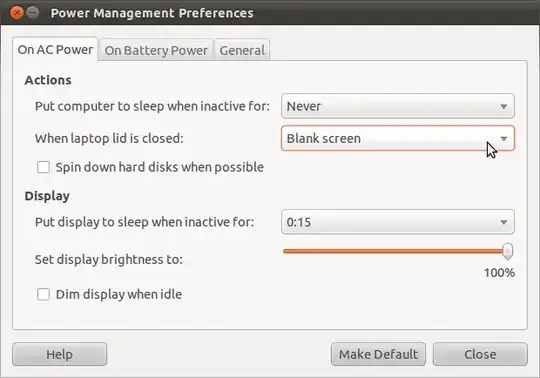Viewport: 540px width, 378px height.
Task: Close the window with the red title-bar button
Action: point(16,13)
